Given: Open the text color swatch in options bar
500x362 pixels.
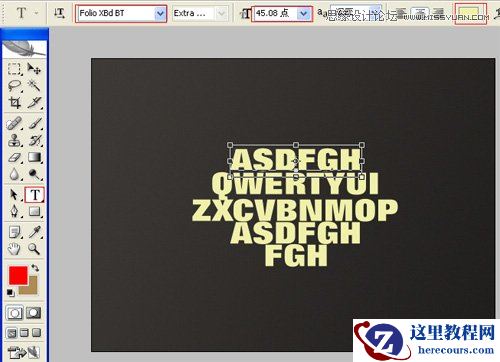Looking at the screenshot, I should [x=470, y=13].
